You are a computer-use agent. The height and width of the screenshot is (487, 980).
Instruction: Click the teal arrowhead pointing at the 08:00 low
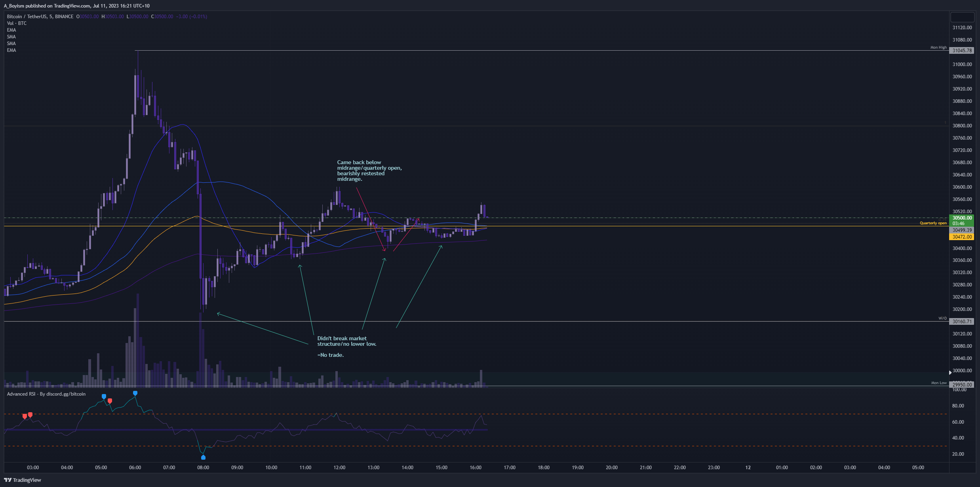point(218,314)
